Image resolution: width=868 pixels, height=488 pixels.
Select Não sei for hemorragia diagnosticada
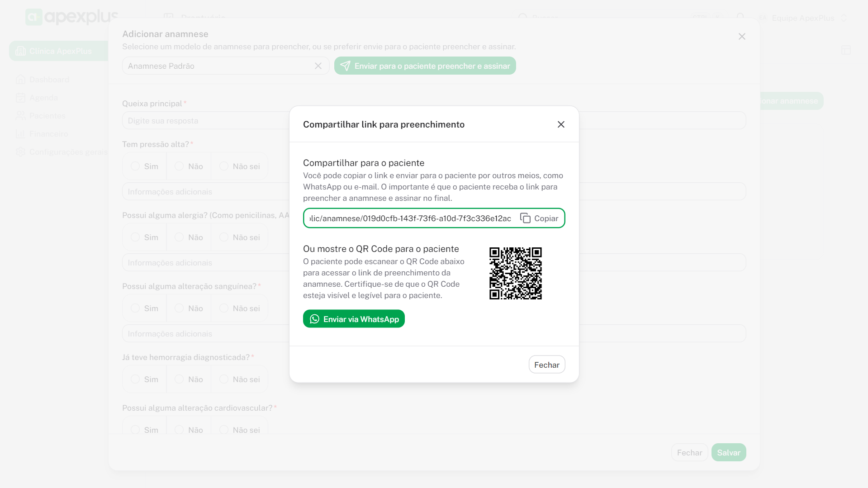pos(224,379)
